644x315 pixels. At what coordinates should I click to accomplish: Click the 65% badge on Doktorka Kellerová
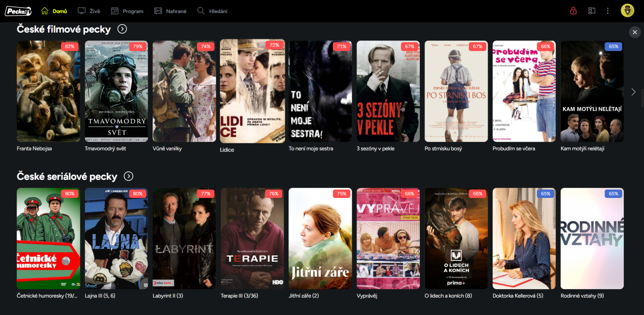545,194
